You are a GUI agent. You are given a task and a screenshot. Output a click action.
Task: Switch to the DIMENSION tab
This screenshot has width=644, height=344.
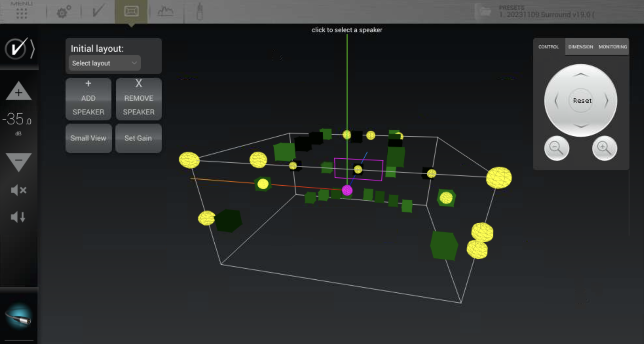click(x=581, y=47)
